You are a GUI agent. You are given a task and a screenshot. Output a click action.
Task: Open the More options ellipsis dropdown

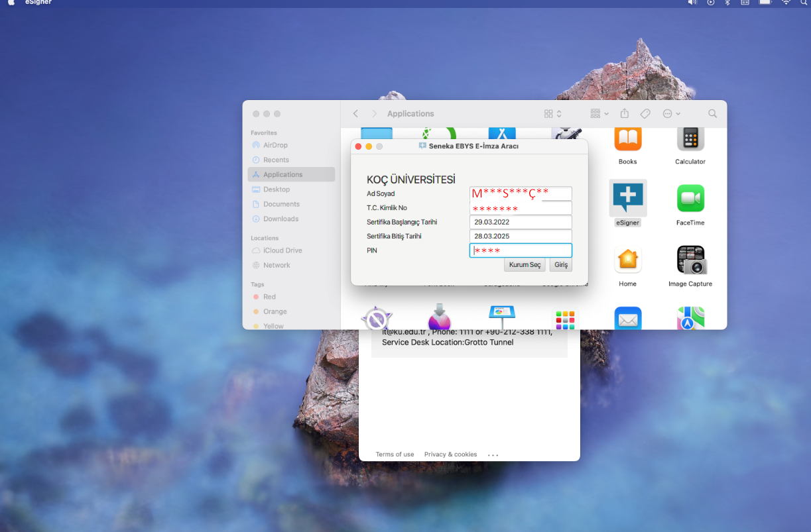tap(668, 113)
